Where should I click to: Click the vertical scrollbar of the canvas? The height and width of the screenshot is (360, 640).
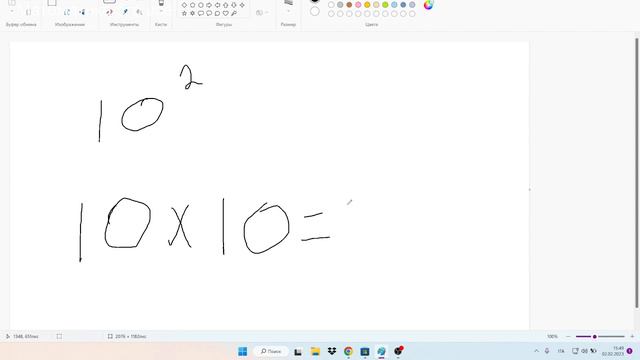tap(636, 173)
